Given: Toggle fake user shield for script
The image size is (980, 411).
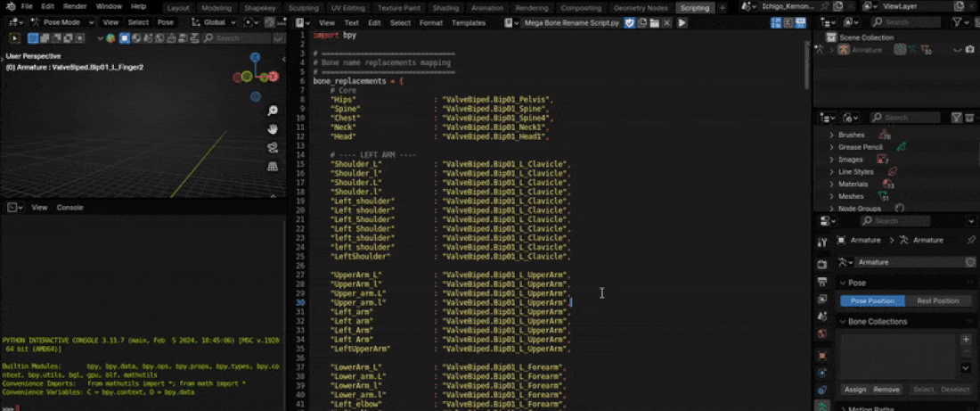Looking at the screenshot, I should tap(630, 22).
